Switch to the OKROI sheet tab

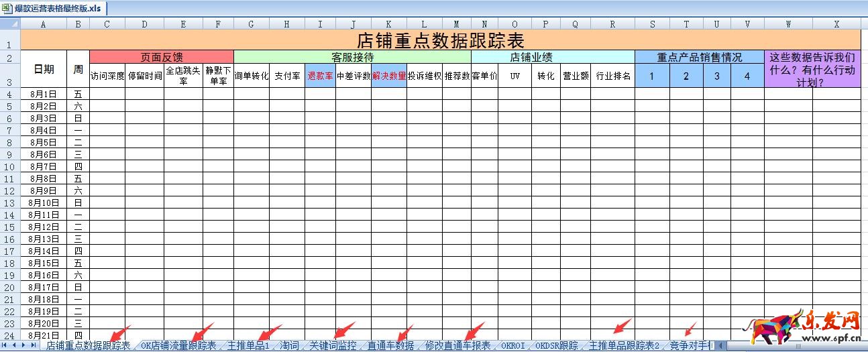pyautogui.click(x=513, y=346)
